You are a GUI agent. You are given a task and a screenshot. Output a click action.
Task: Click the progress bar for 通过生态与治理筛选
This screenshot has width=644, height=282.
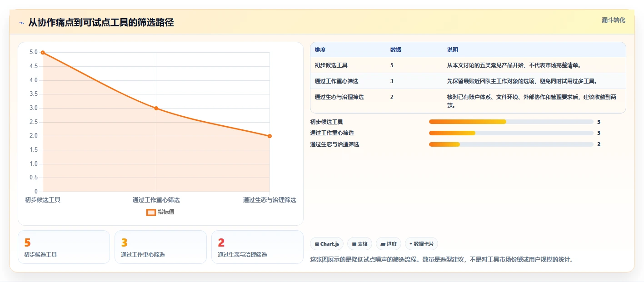511,144
